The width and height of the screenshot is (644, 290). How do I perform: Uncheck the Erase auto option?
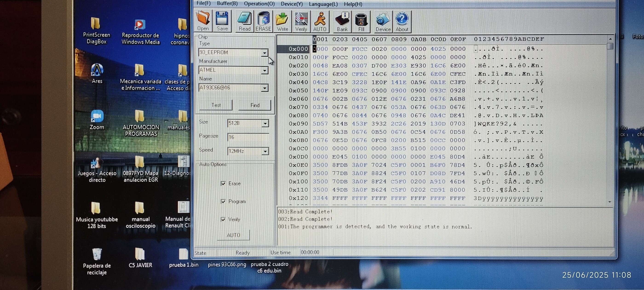(223, 183)
